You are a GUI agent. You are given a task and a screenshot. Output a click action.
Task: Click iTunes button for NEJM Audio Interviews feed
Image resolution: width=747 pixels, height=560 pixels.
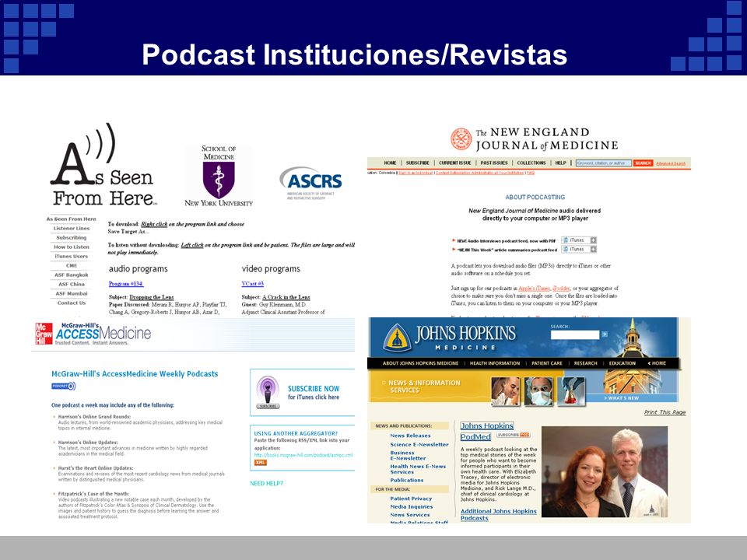[576, 240]
